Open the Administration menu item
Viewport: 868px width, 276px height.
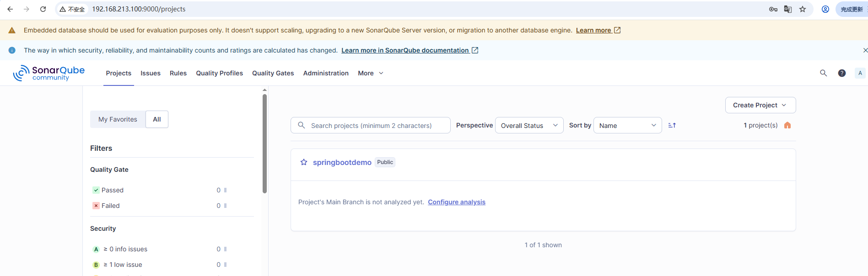(326, 73)
